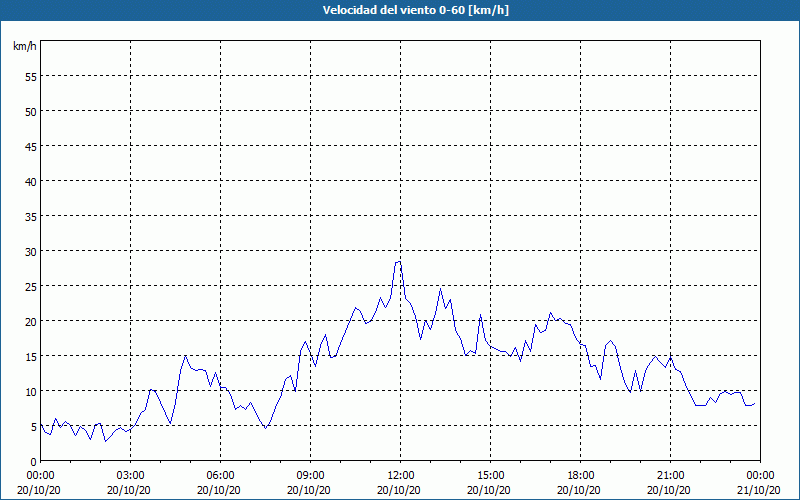Click the "km/h" unit label on the vertical axis

pos(25,46)
